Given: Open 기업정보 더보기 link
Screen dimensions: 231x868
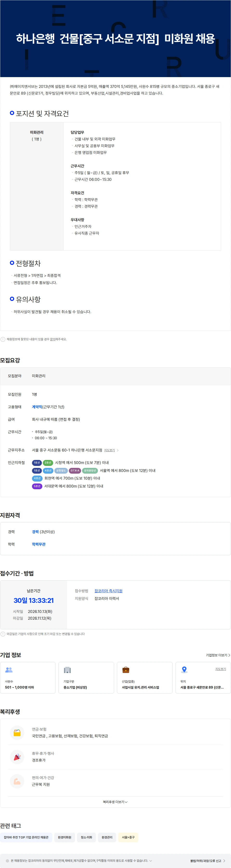Looking at the screenshot, I should (x=218, y=655).
